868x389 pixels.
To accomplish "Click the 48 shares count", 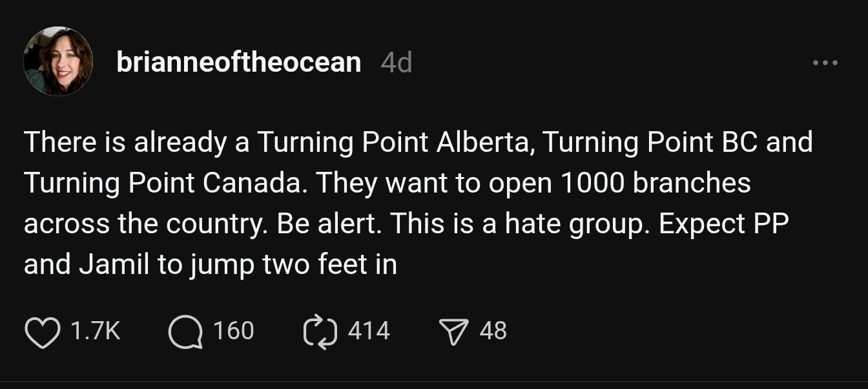I will [x=493, y=331].
